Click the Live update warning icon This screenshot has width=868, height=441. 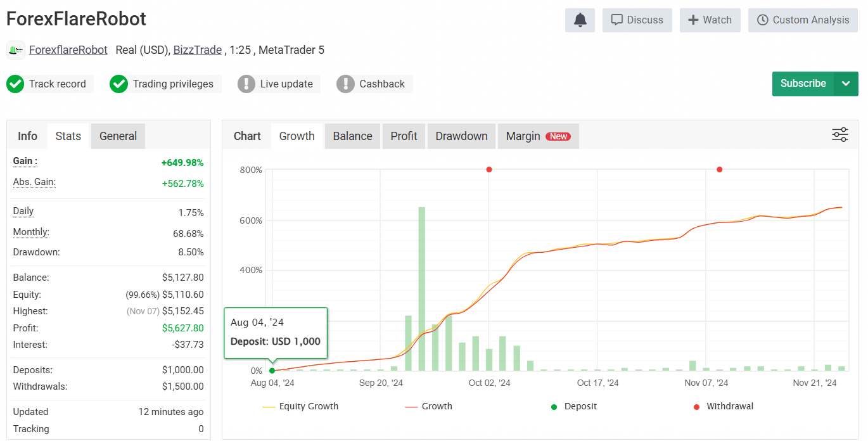point(246,84)
